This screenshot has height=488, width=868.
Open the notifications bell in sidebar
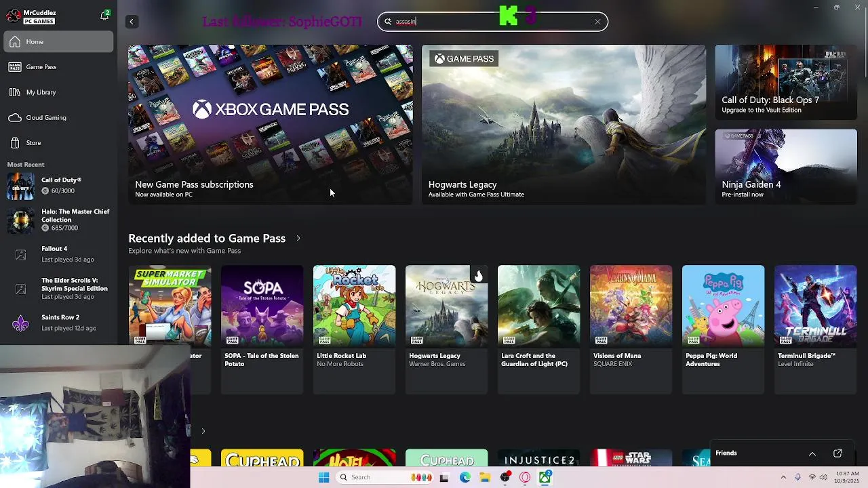click(105, 16)
